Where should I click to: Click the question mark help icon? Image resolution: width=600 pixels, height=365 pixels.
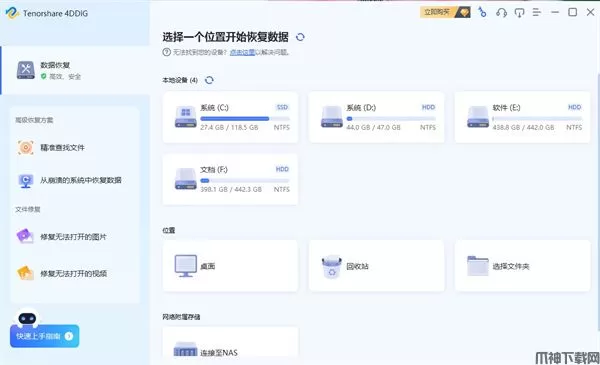(166, 52)
